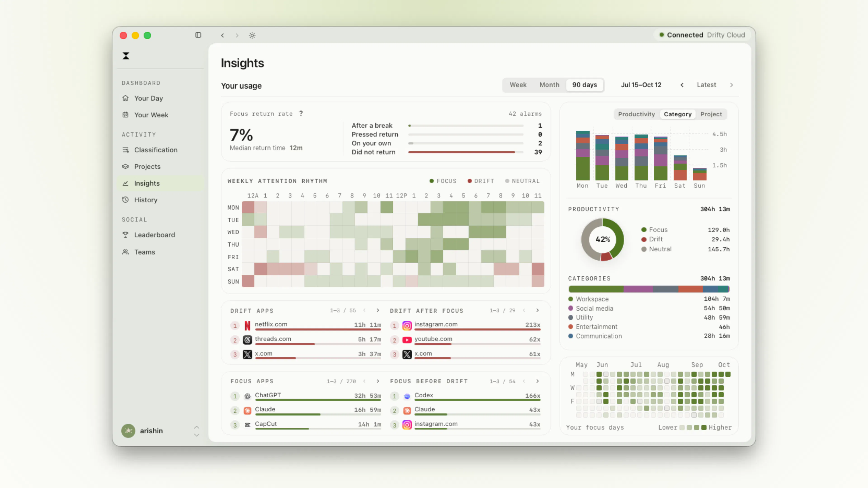Image resolution: width=868 pixels, height=488 pixels.
Task: Switch chart to Category view
Action: 677,114
